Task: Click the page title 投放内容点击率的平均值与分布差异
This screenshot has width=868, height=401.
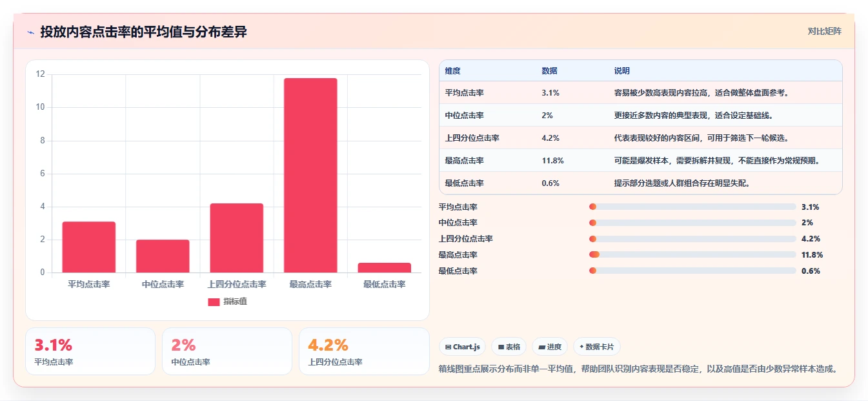Action: (x=143, y=32)
